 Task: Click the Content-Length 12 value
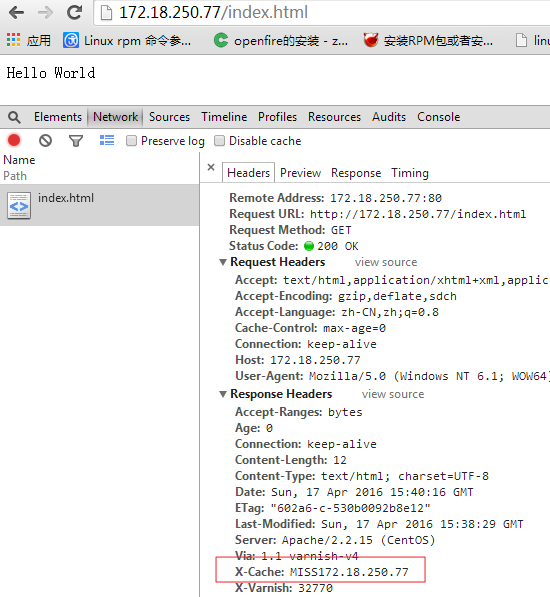tap(340, 460)
